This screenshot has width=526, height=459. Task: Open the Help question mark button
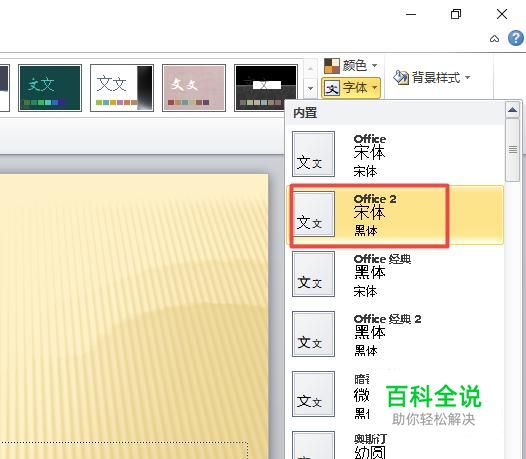coord(516,38)
